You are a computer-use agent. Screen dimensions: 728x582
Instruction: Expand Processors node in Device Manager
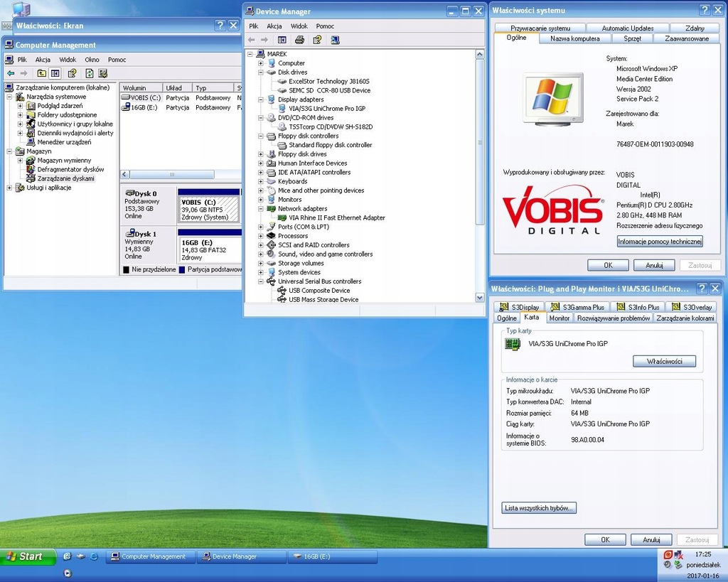[x=260, y=236]
